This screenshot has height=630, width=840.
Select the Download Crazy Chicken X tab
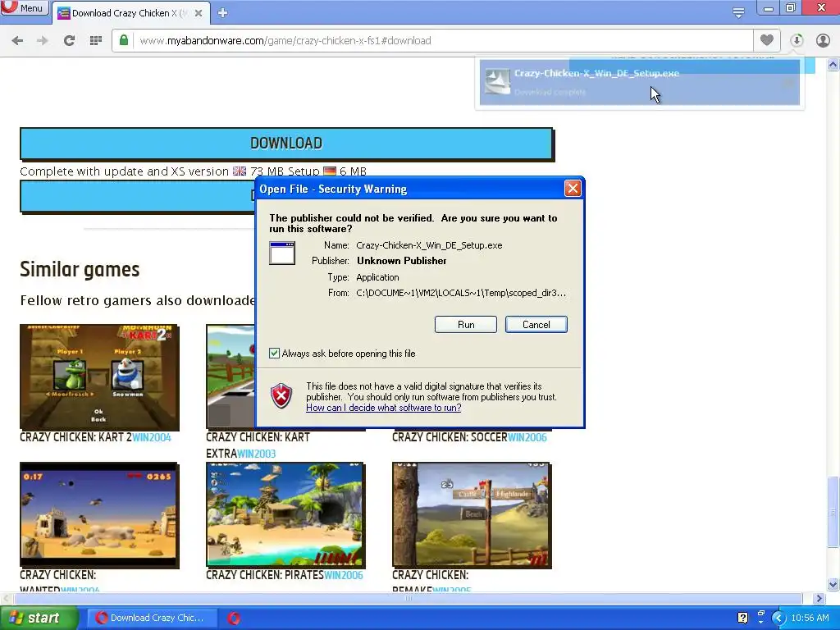click(129, 13)
